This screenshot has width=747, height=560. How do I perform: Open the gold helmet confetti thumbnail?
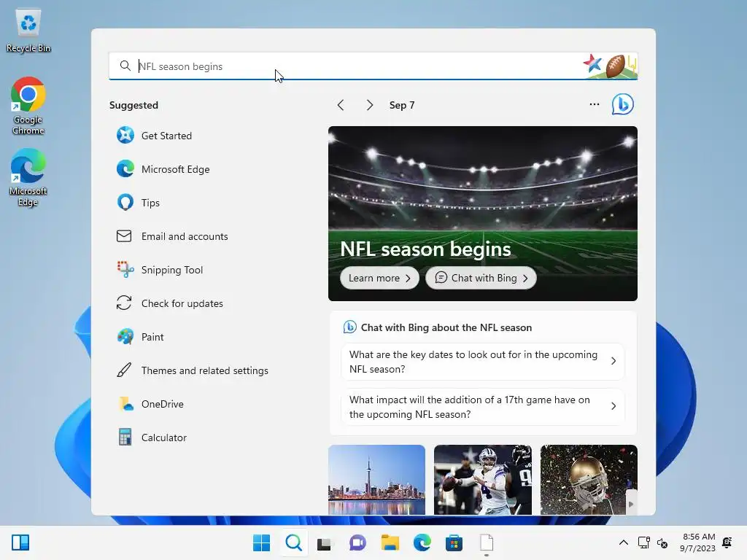tap(589, 480)
